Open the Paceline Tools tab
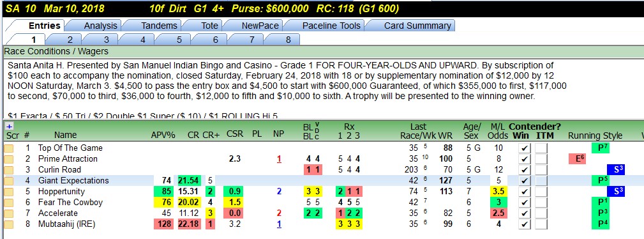644x239 pixels. (x=331, y=26)
